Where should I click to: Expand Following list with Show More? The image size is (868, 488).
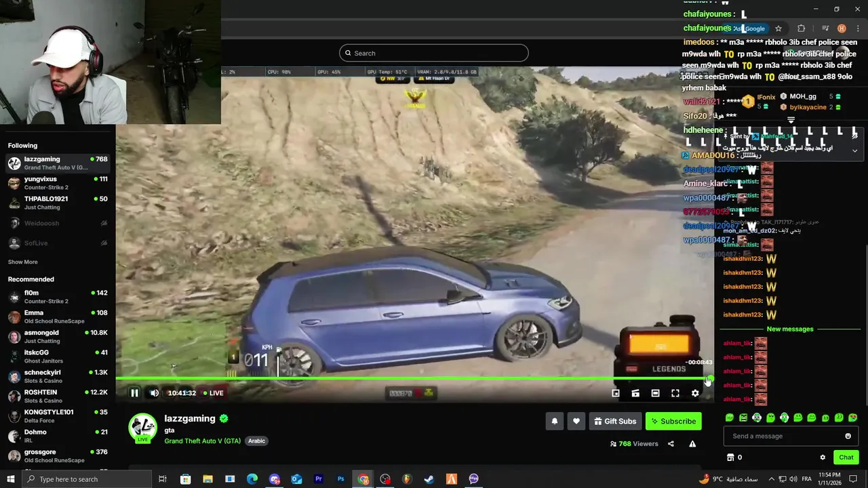[x=22, y=262]
